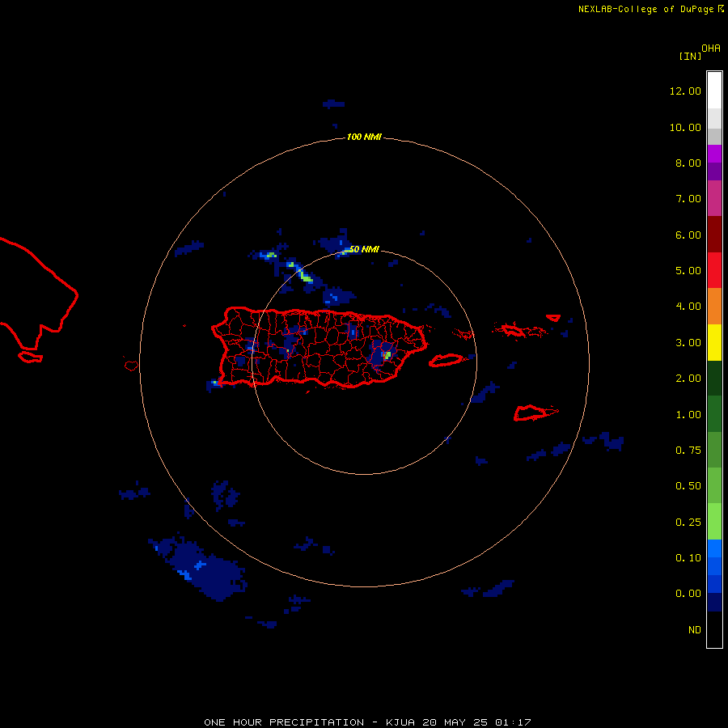Pick the darkest green legend swatch
Screen dimensions: 728x728
point(714,378)
